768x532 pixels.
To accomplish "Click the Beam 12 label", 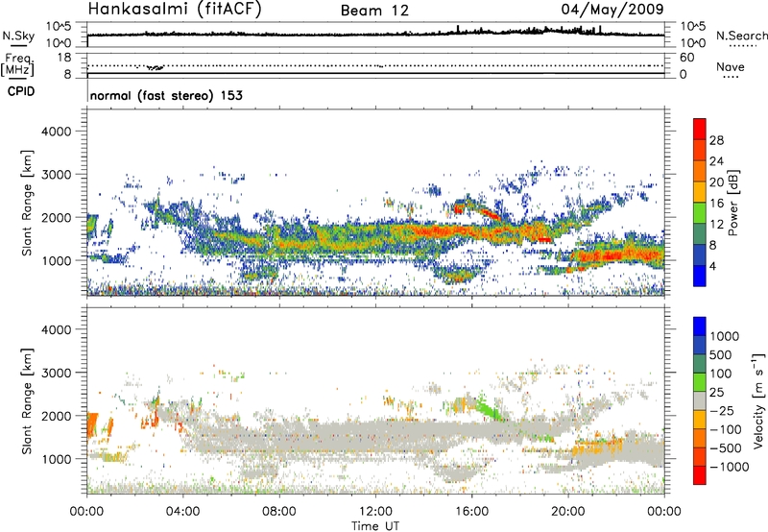I will [x=374, y=11].
